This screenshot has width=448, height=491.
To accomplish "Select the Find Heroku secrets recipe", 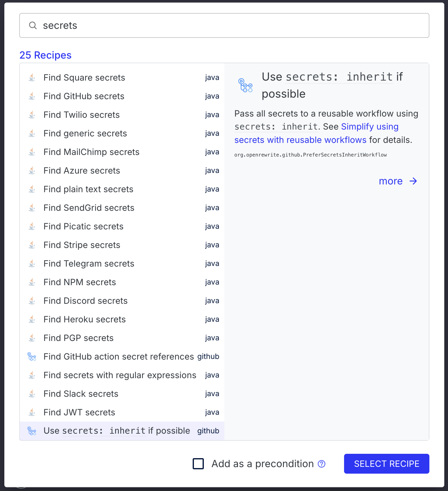I will coord(122,319).
